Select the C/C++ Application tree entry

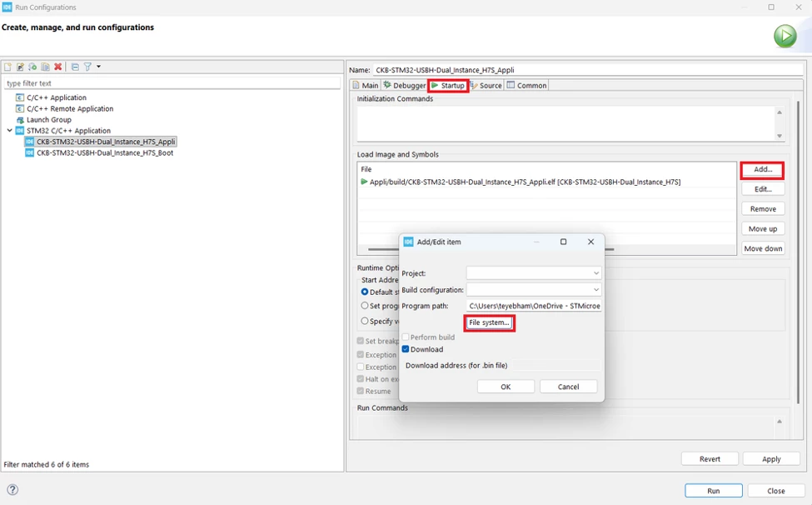point(57,97)
